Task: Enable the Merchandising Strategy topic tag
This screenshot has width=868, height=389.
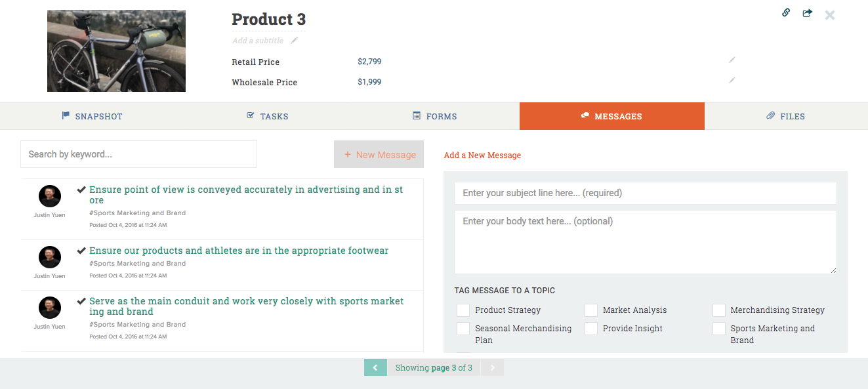Action: click(719, 310)
